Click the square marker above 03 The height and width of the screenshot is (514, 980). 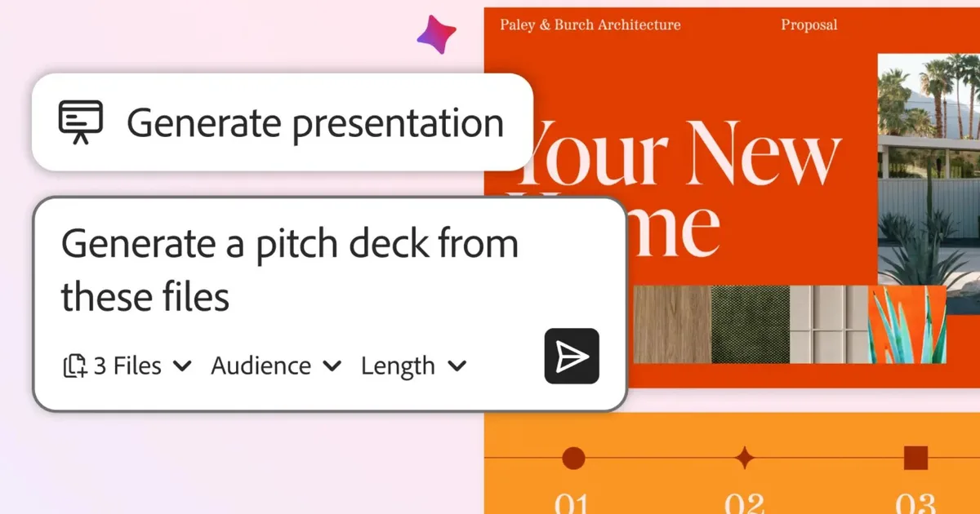916,458
